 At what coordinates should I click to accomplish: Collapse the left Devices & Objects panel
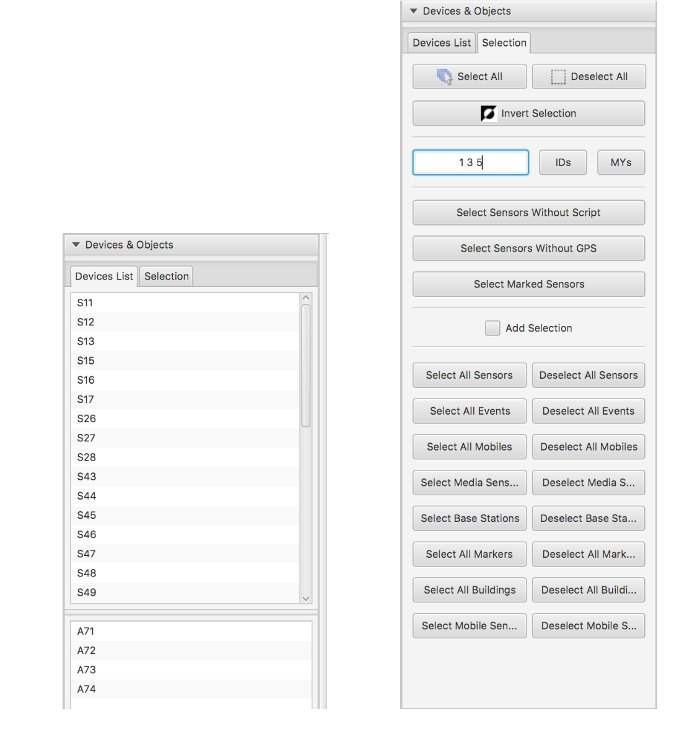[76, 245]
